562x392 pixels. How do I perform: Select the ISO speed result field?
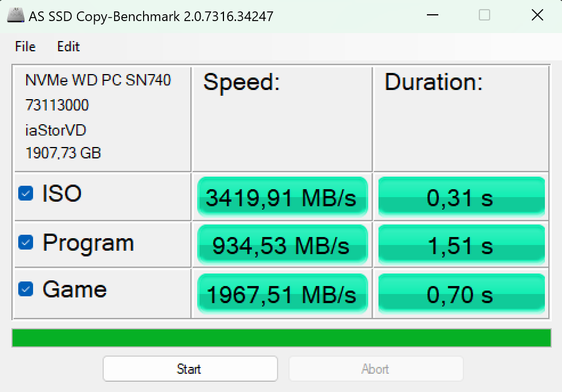point(282,196)
